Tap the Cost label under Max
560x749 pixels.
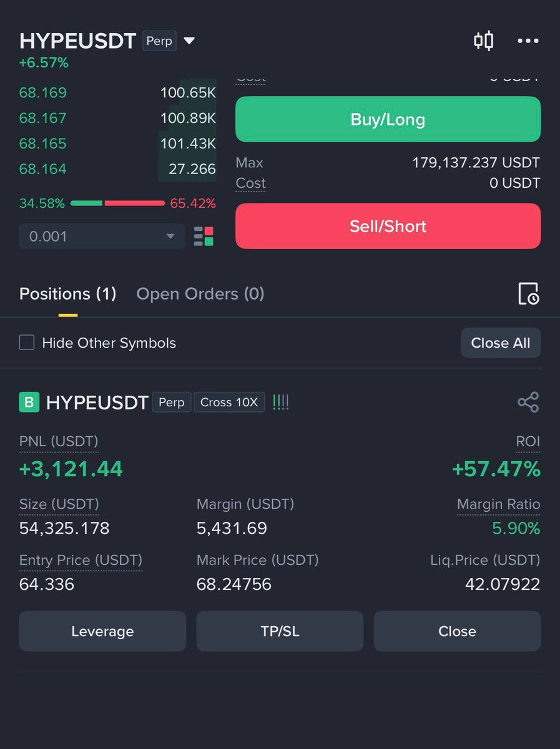250,184
